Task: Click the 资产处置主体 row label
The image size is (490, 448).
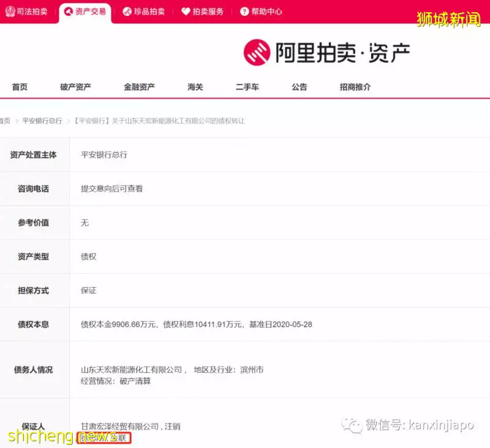Action: pyautogui.click(x=33, y=155)
